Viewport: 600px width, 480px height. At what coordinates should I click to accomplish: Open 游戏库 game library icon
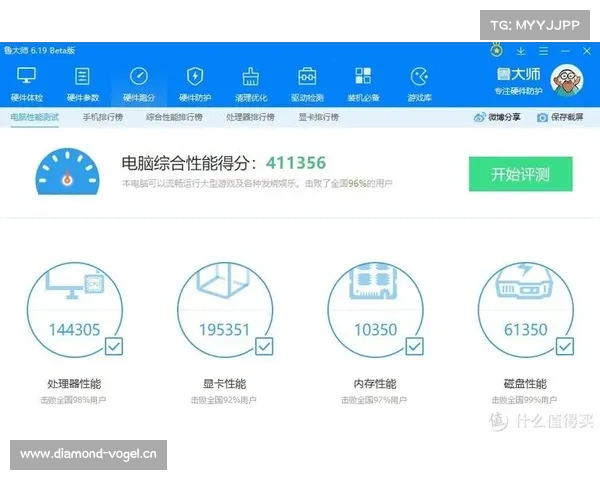point(419,77)
